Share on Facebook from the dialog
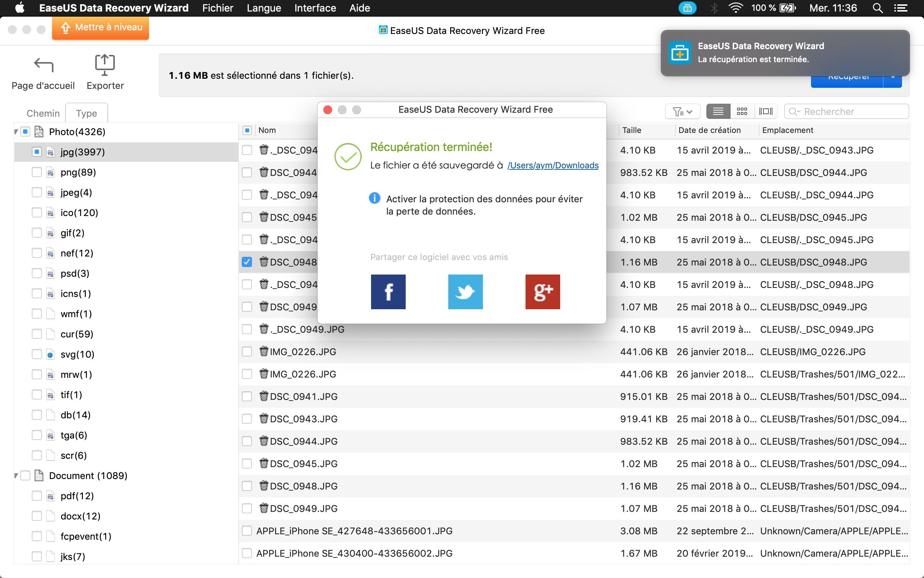Image resolution: width=924 pixels, height=578 pixels. pyautogui.click(x=388, y=292)
